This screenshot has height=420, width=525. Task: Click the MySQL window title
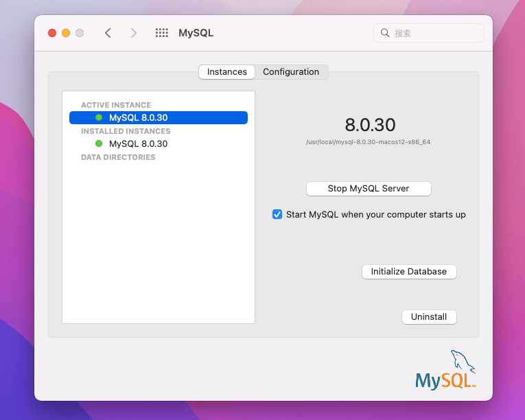tap(196, 33)
